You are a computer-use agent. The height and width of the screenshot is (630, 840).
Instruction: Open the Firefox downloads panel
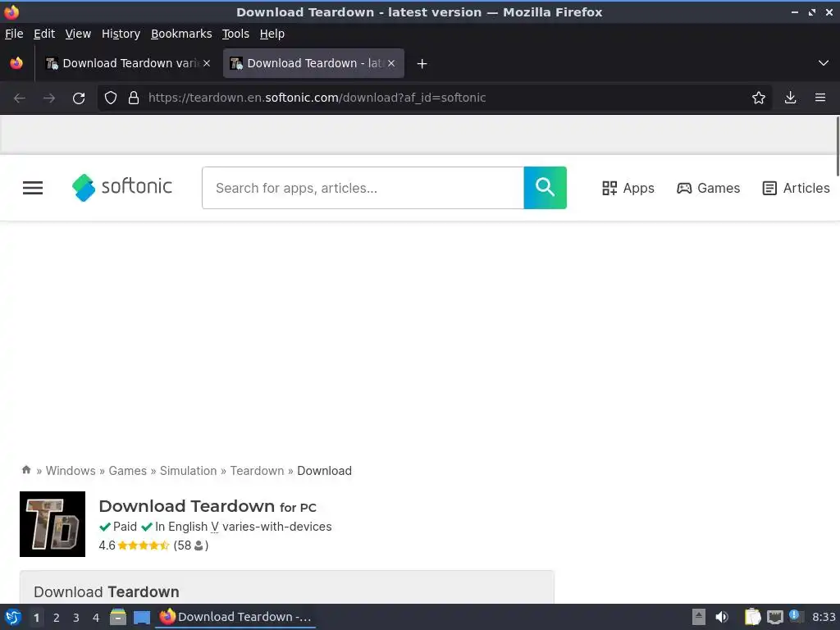point(790,98)
